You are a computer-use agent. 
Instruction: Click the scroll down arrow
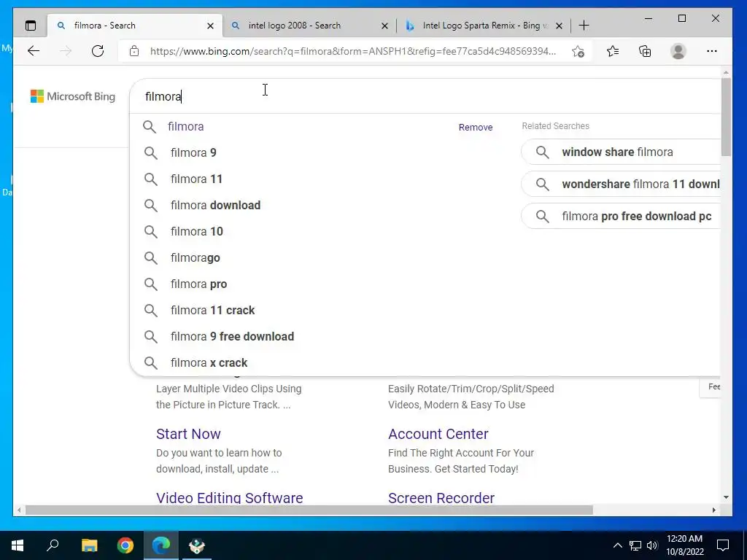tap(726, 497)
